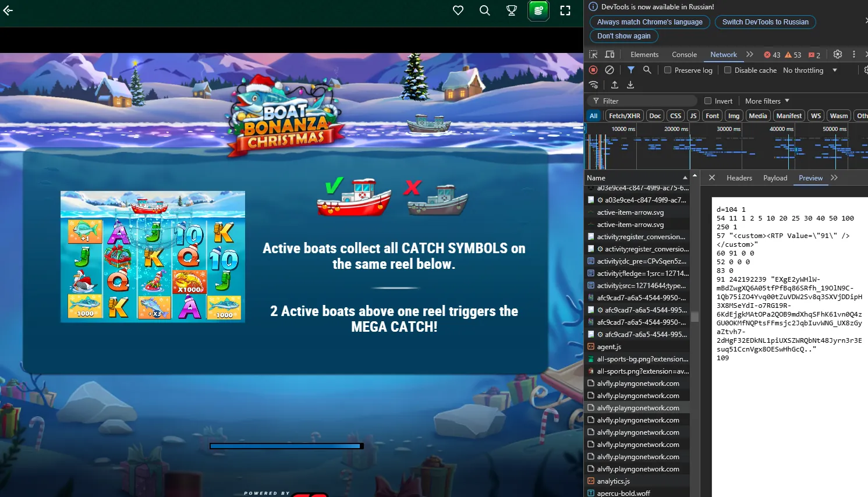Screen dimensions: 868x497
Task: Activate the DevTools inspect element picker
Action: pos(593,54)
